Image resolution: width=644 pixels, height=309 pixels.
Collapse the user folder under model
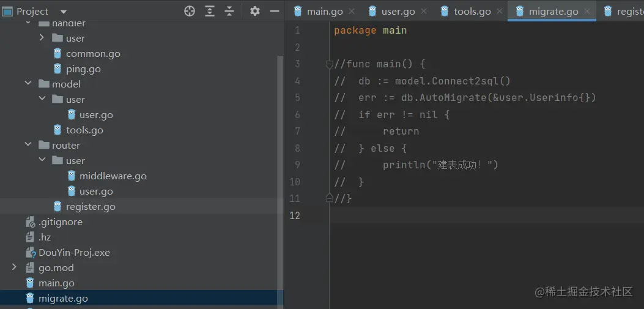click(x=42, y=99)
